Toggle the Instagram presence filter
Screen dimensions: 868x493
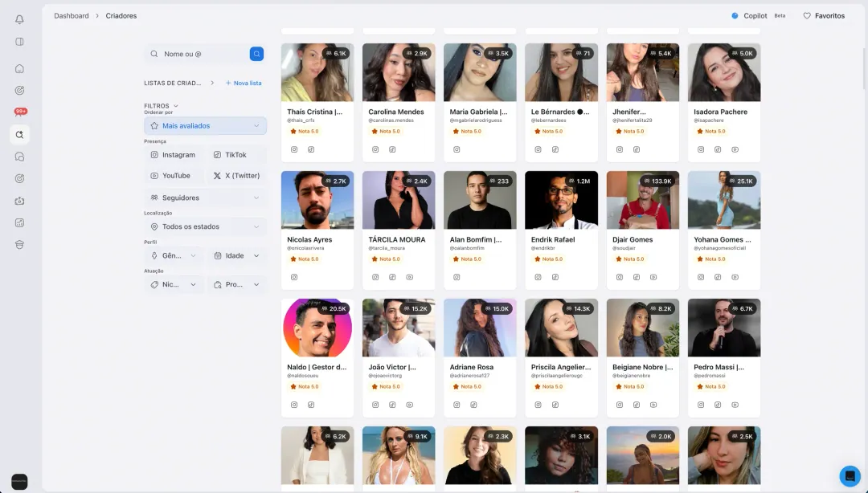(x=174, y=155)
